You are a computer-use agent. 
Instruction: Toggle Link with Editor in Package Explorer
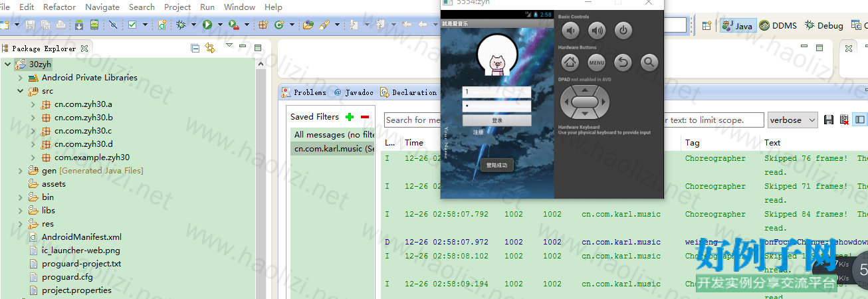210,48
